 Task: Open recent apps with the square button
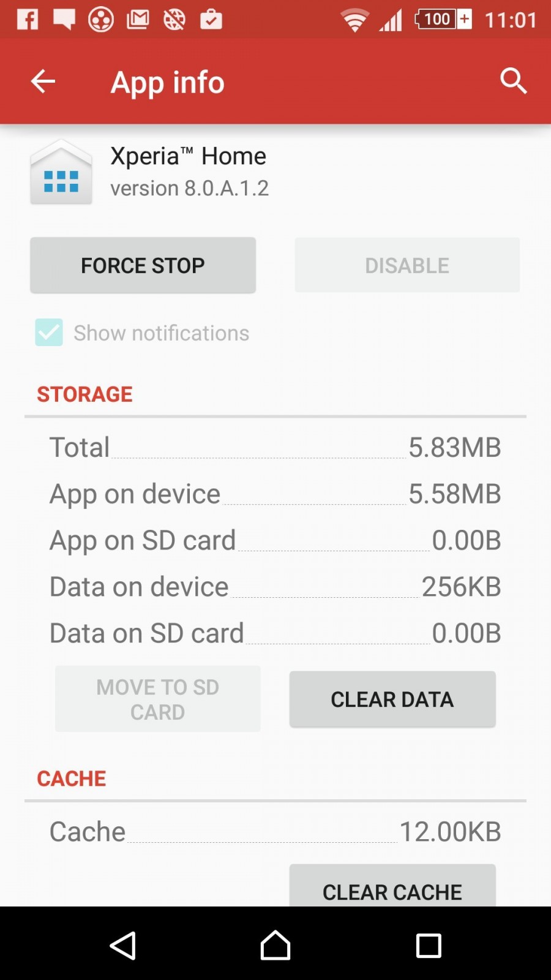click(x=428, y=945)
